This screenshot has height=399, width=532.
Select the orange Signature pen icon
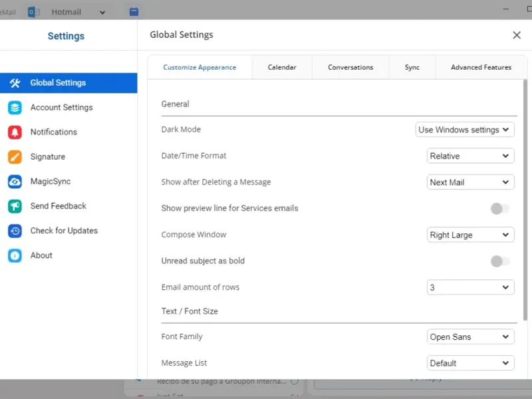15,157
